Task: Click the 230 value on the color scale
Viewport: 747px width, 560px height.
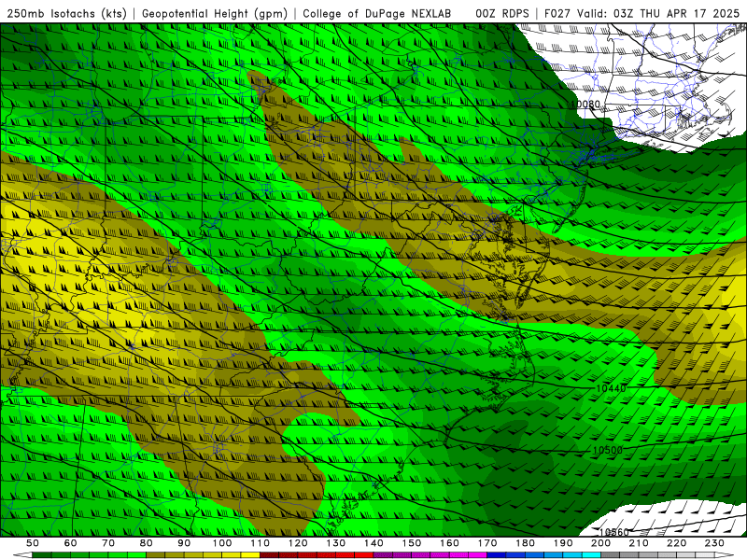Action: pyautogui.click(x=714, y=543)
